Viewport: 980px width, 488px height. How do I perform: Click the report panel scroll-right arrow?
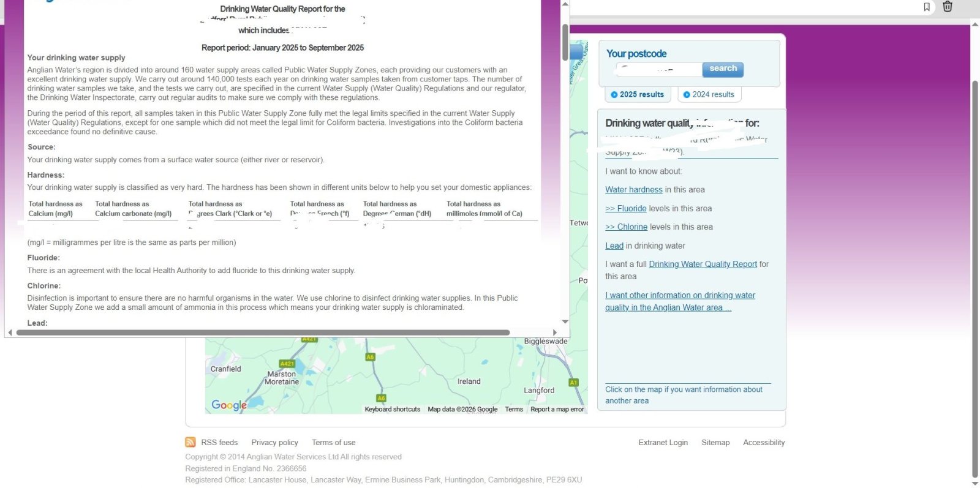(x=555, y=332)
